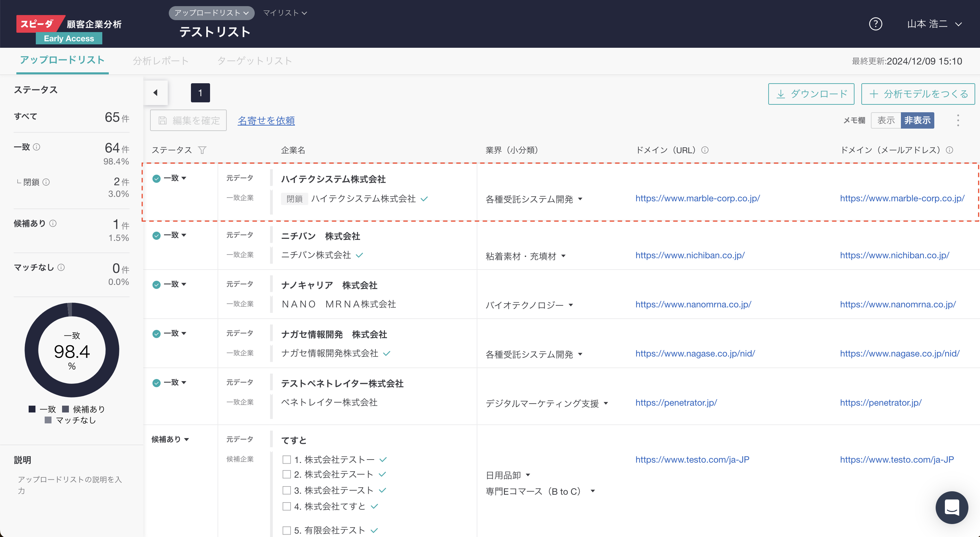Image resolution: width=980 pixels, height=537 pixels.
Task: Click the previous page arrow
Action: click(x=155, y=93)
